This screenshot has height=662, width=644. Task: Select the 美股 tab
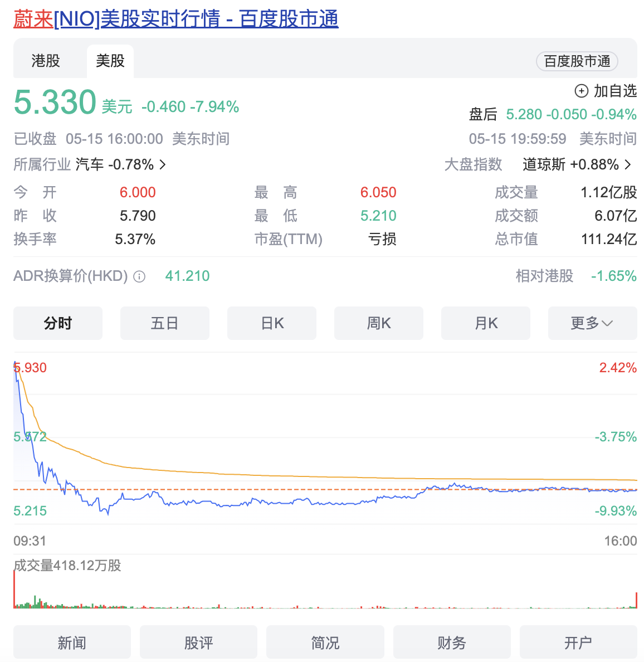[110, 61]
